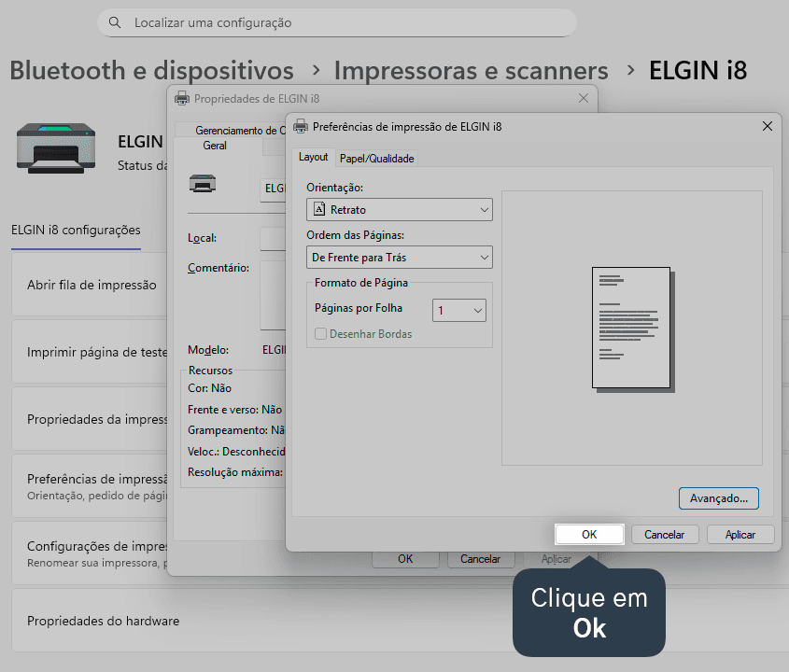Click the large ELGIN i8 printer icon

tap(56, 147)
